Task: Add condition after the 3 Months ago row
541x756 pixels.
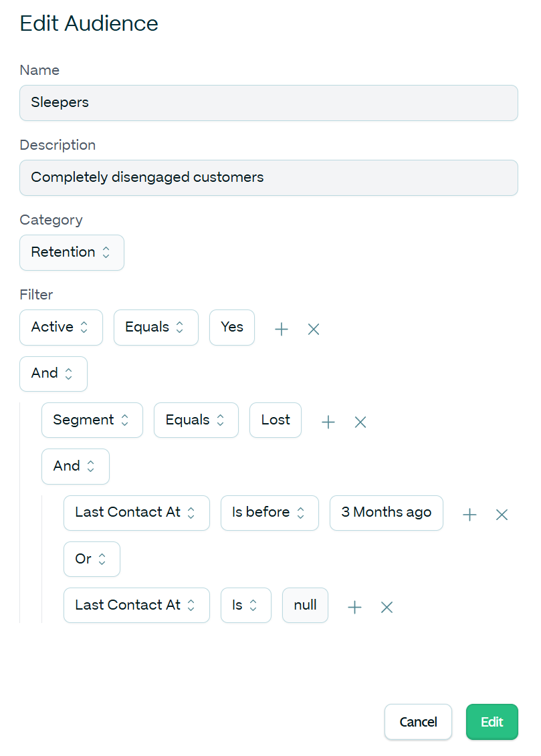Action: tap(469, 515)
